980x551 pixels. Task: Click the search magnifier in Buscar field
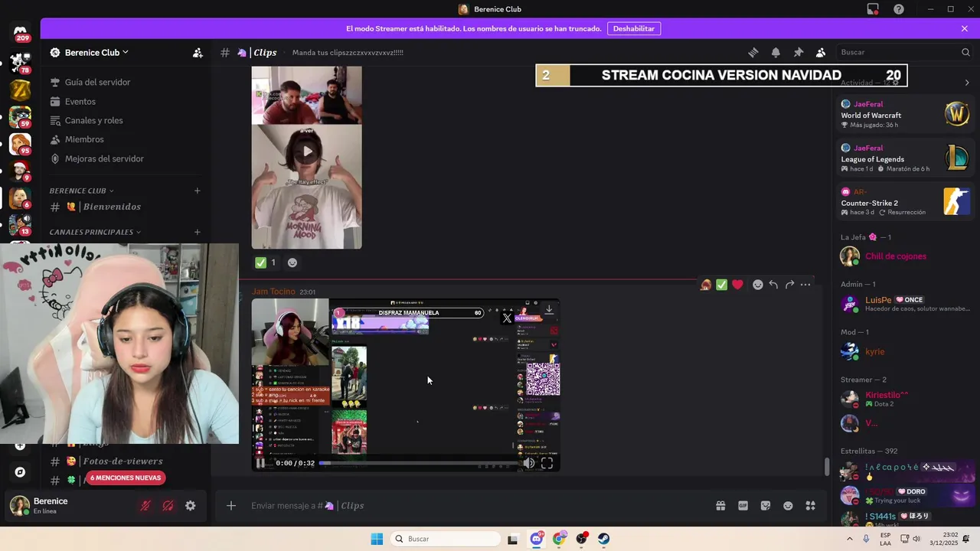[965, 52]
